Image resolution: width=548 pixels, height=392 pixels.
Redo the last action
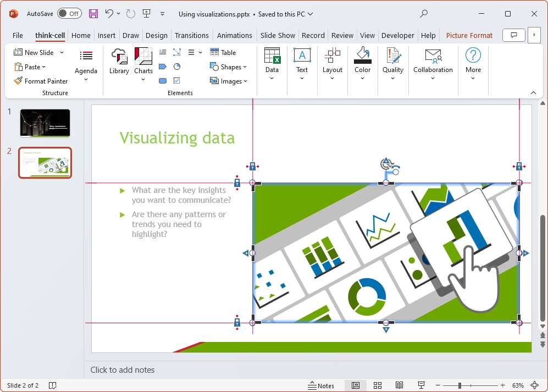click(x=131, y=14)
